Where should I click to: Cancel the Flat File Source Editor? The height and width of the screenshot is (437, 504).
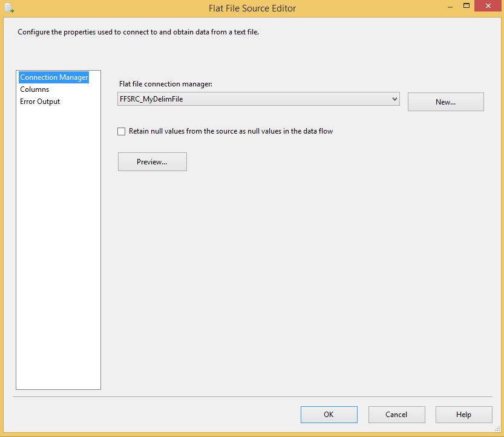[x=397, y=415]
